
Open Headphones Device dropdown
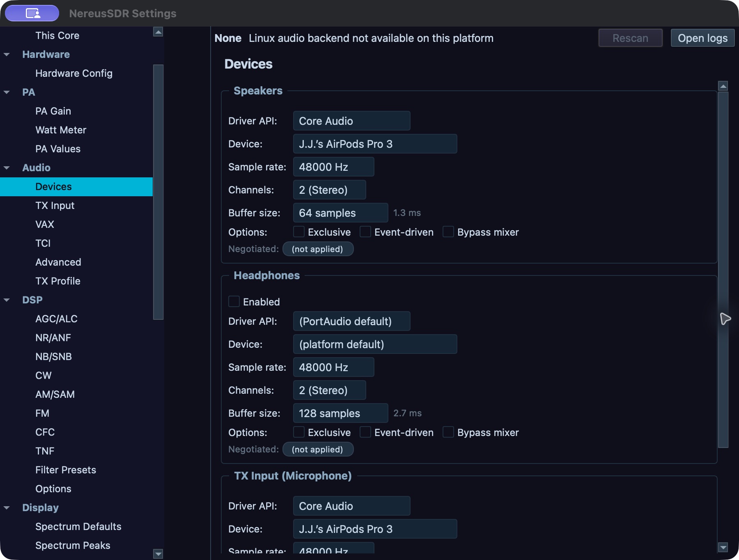[x=375, y=344]
